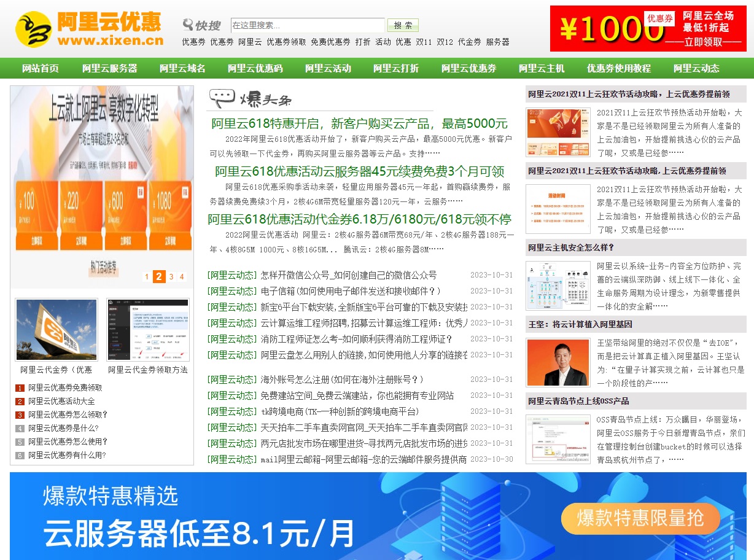Switch carousel to slide 4
This screenshot has height=560, width=754.
(x=182, y=277)
